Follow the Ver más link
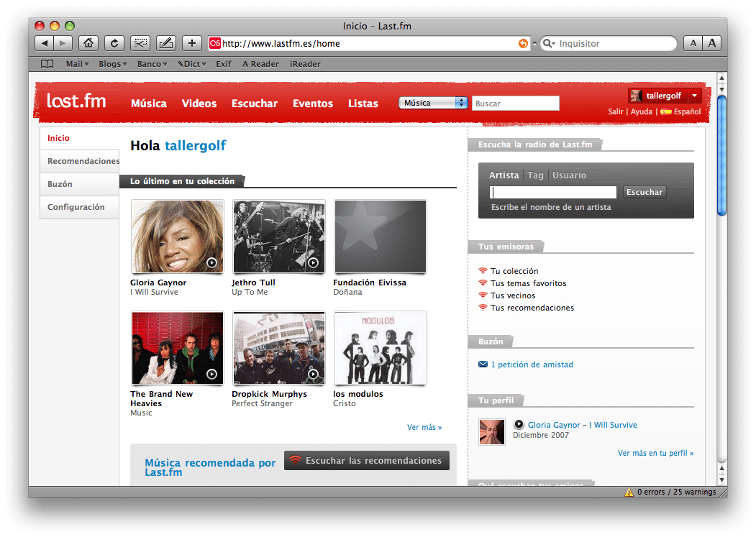 tap(424, 427)
